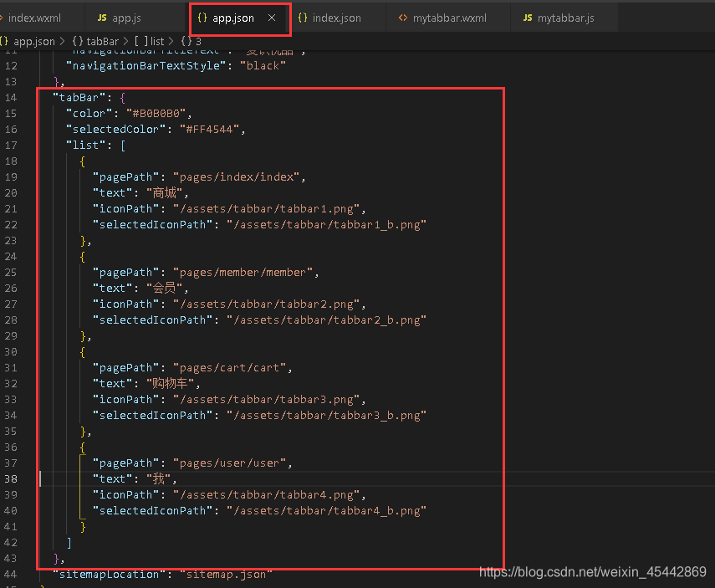The width and height of the screenshot is (715, 588).
Task: Click the array brackets icon beside list in breadcrumb
Action: point(140,40)
